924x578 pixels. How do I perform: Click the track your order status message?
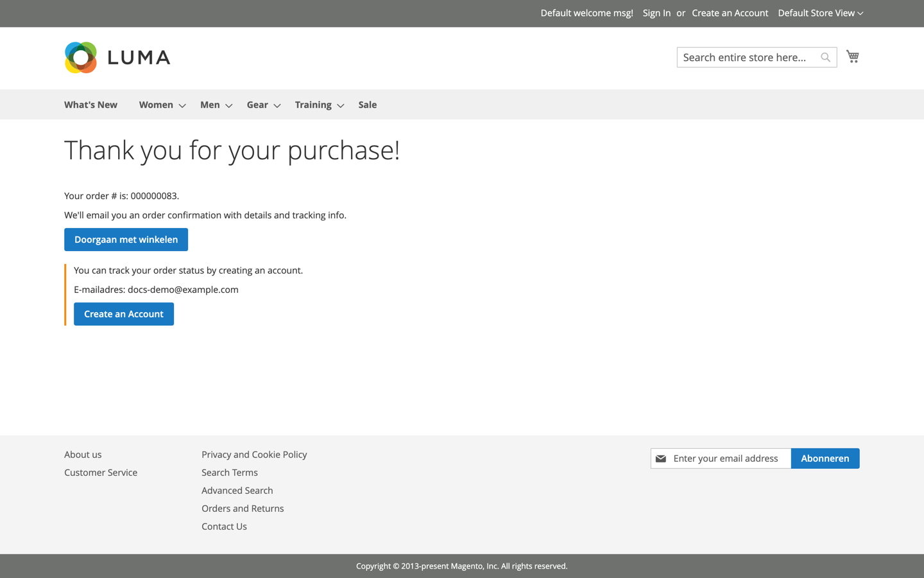click(x=188, y=270)
